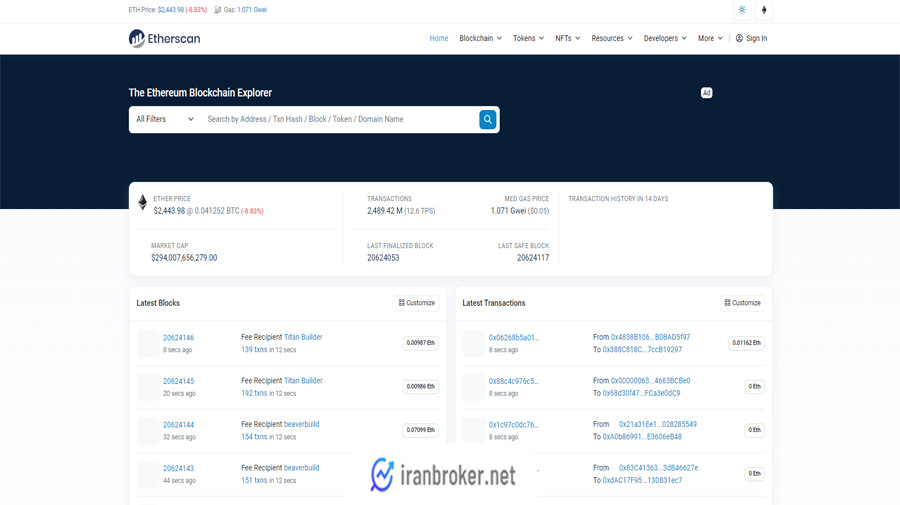900x505 pixels.
Task: Click the 0.07099 Eth reward badge
Action: 420,430
